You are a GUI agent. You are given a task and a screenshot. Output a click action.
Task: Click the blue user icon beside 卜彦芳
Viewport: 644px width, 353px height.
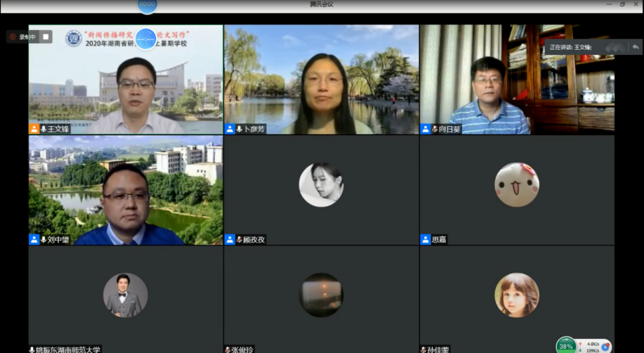point(230,129)
